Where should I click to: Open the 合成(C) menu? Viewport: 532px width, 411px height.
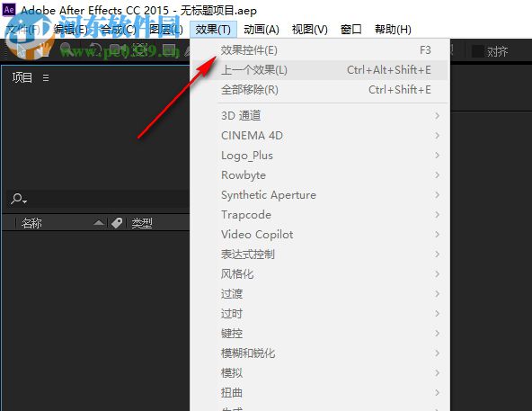[119, 30]
